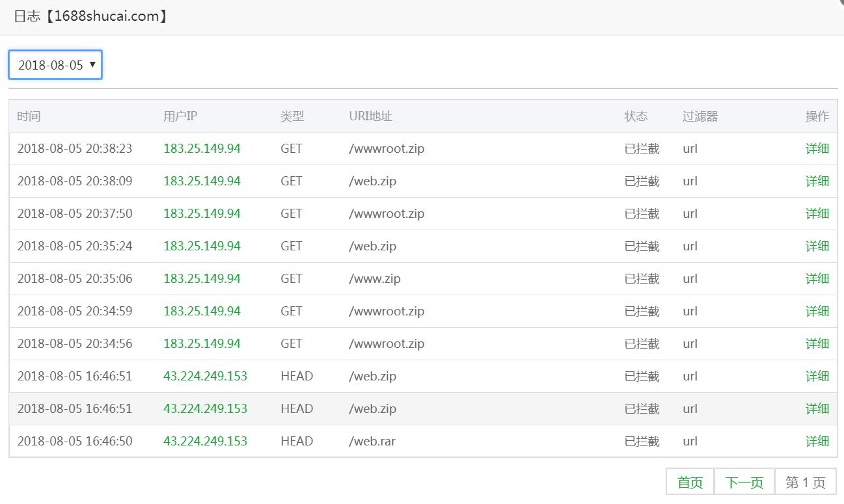The width and height of the screenshot is (844, 504).
Task: View 详细 of the 20:37:50 entry
Action: tap(817, 213)
